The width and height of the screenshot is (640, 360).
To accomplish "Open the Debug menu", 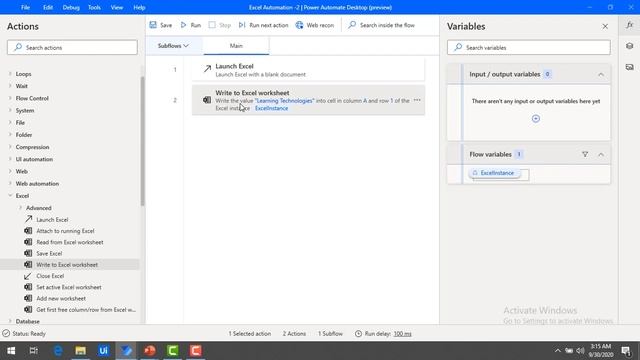I will click(71, 7).
